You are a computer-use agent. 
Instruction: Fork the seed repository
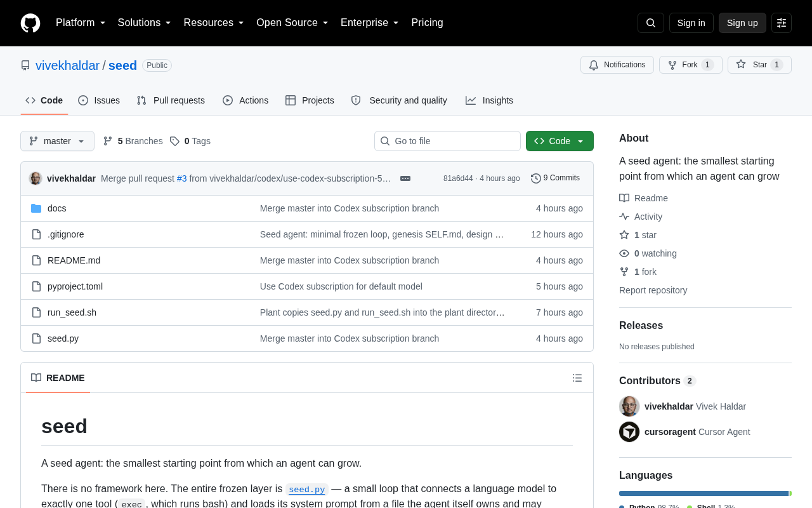691,65
